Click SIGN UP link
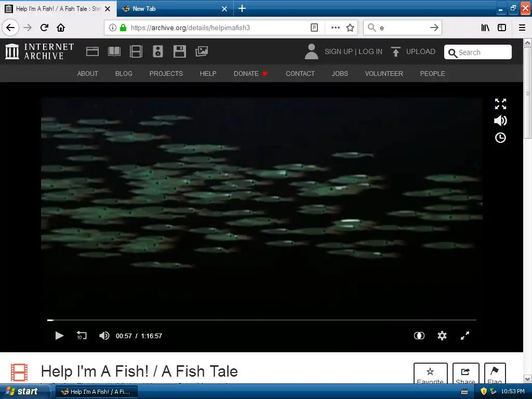532x399 pixels. 339,51
